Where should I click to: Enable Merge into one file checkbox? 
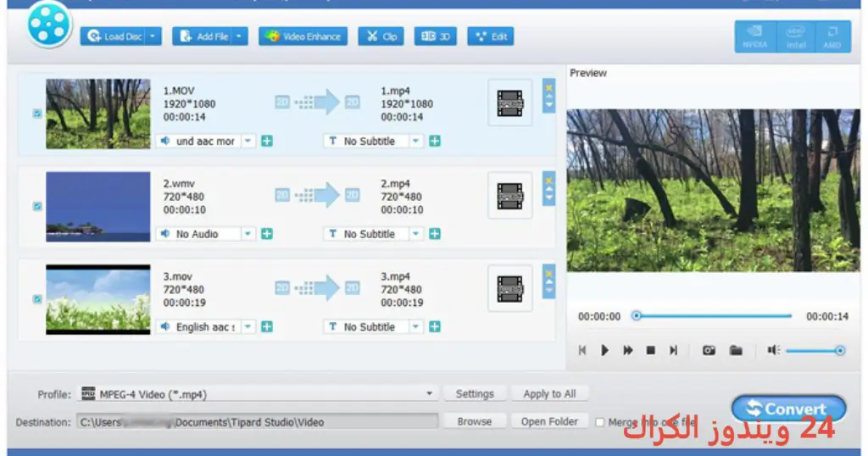point(599,422)
